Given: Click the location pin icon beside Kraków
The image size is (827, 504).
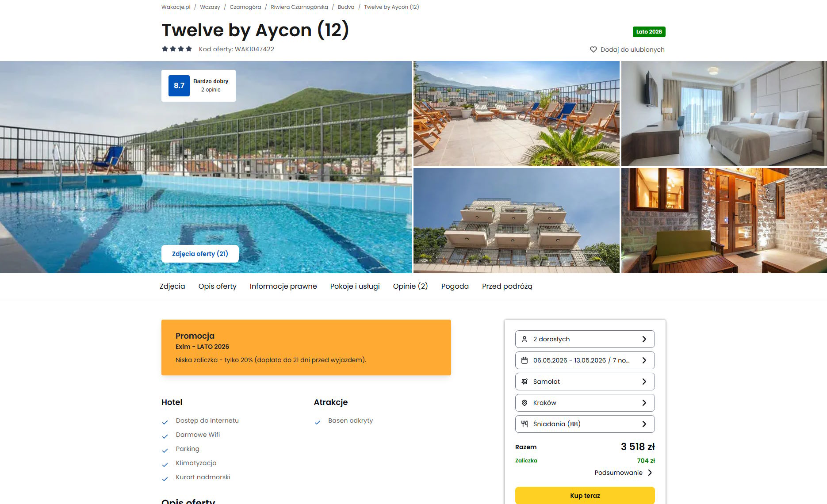Looking at the screenshot, I should pos(525,403).
